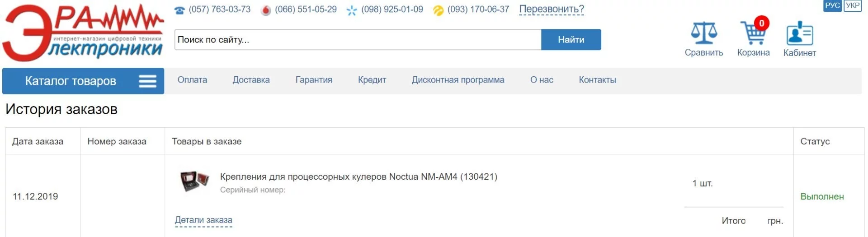Click the catalog hamburger menu icon
Screen dimensions: 868x237
147,81
